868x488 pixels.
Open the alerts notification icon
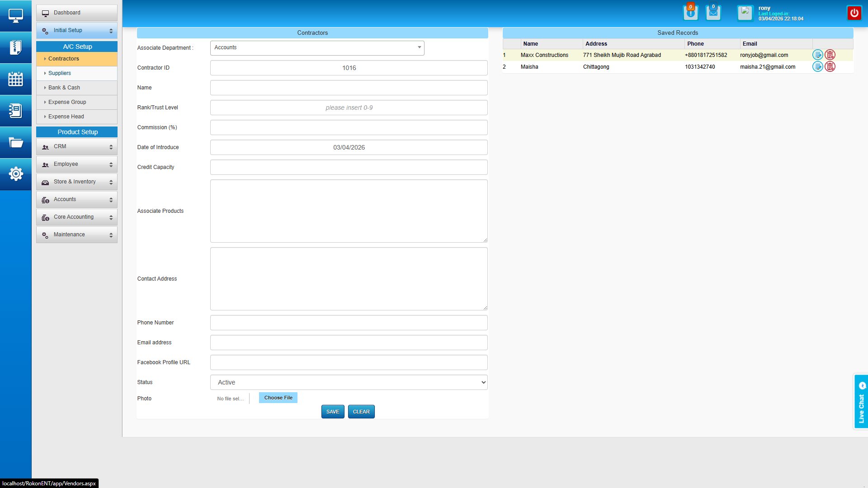click(x=690, y=13)
